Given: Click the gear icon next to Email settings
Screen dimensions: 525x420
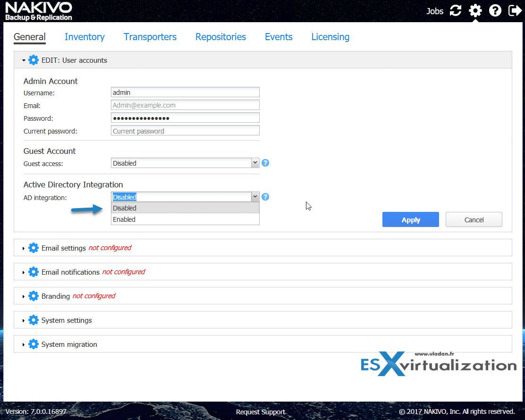Looking at the screenshot, I should [x=34, y=248].
